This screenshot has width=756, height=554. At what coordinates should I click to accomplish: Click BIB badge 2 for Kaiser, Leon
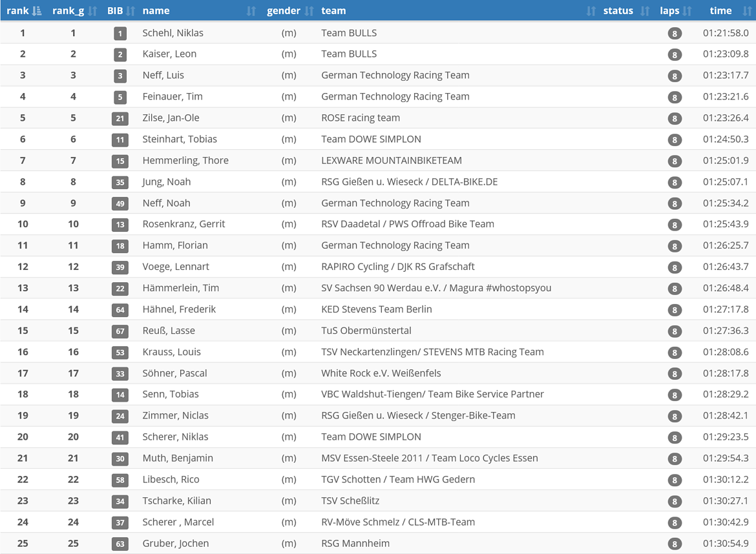point(120,54)
